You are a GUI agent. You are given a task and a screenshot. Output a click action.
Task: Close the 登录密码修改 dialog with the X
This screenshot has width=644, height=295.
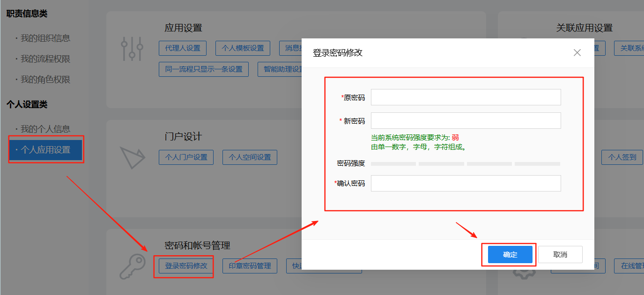tap(577, 53)
